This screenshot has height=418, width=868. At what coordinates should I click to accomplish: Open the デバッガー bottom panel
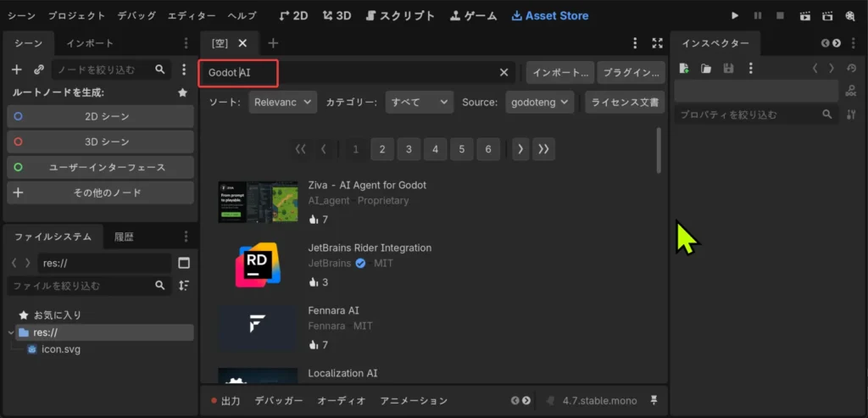tap(279, 401)
